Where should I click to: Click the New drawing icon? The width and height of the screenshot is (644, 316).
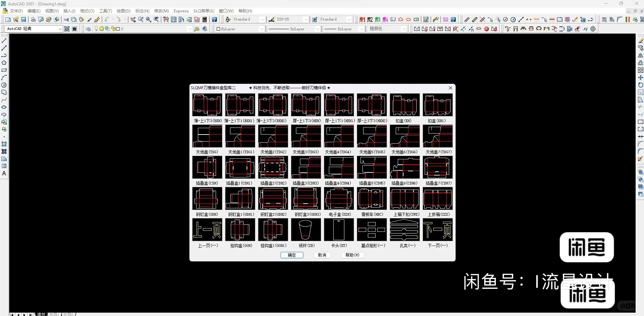[8, 19]
